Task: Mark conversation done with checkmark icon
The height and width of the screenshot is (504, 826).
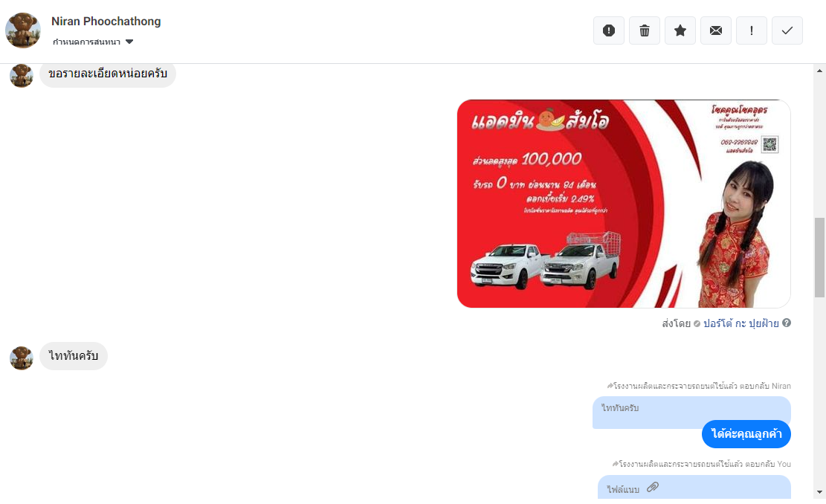Action: click(787, 30)
